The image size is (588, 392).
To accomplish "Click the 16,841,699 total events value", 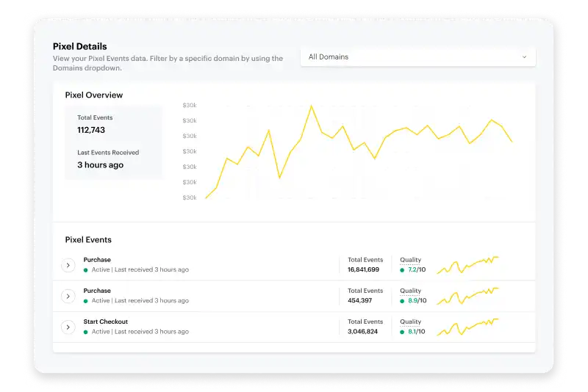I will click(x=363, y=269).
